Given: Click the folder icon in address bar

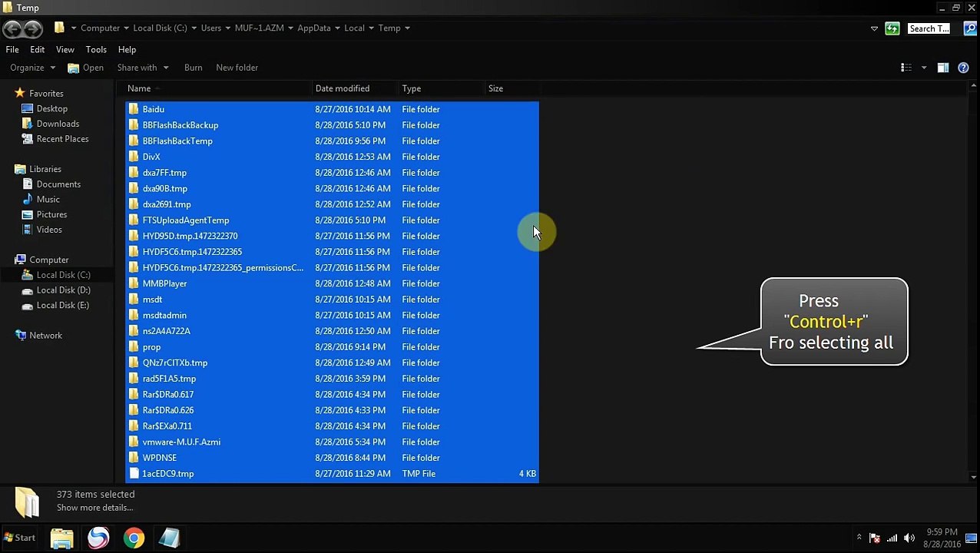Looking at the screenshot, I should [59, 28].
